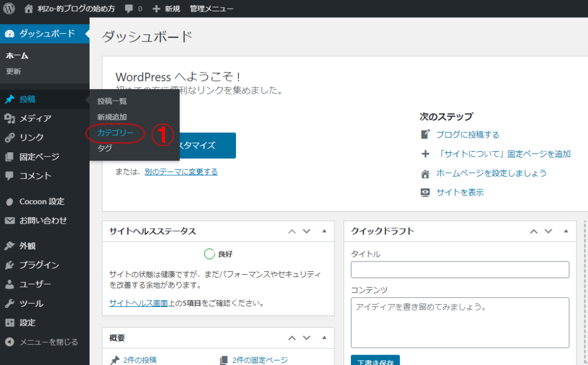This screenshot has height=365, width=588.
Task: Open the comments bubble icon in admin bar
Action: click(130, 9)
